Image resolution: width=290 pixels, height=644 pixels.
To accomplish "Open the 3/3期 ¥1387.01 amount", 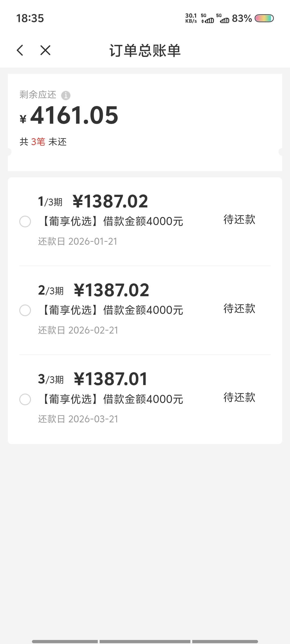I will pos(111,379).
